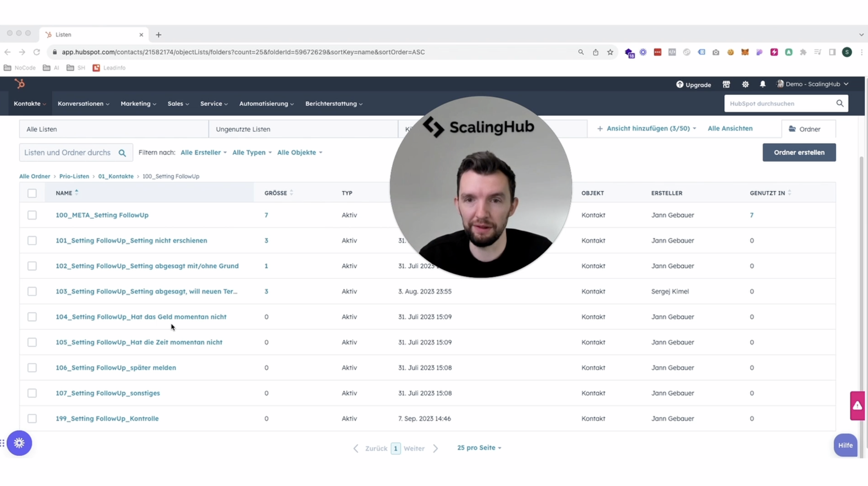Change the 25 pro Seite page size
This screenshot has height=486, width=868.
(x=479, y=448)
